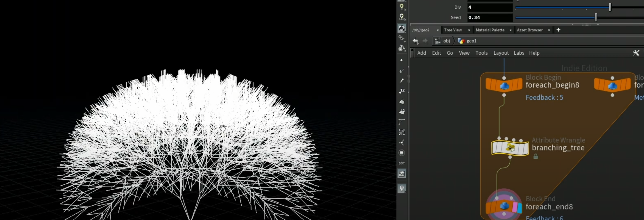Click the Div value input field
The height and width of the screenshot is (220, 644).
[x=489, y=7]
